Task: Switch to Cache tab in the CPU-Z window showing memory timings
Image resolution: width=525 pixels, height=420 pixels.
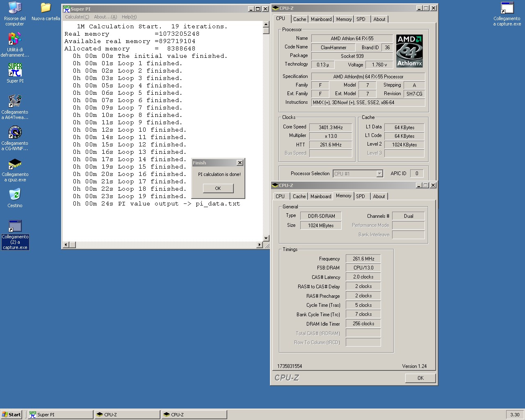Action: tap(299, 196)
